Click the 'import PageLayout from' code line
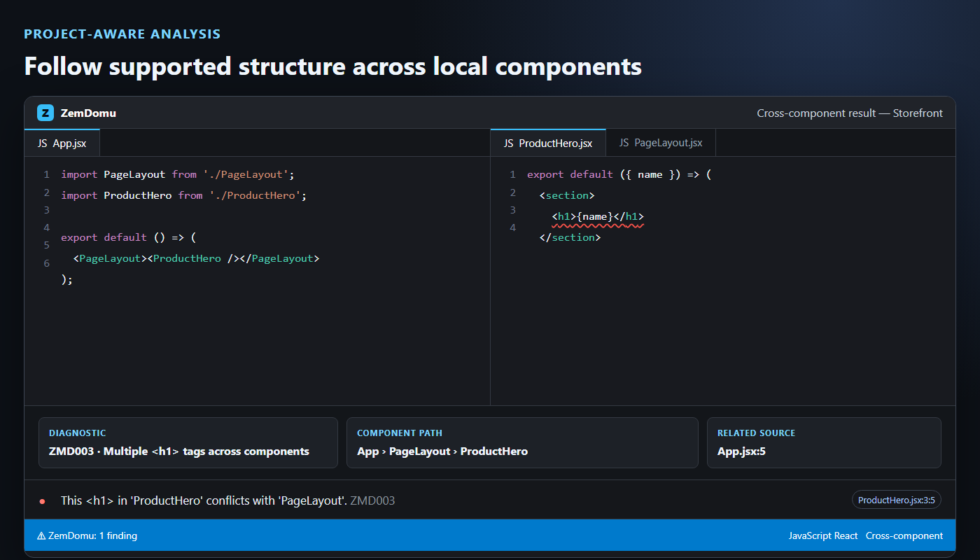The image size is (980, 560). pyautogui.click(x=178, y=174)
